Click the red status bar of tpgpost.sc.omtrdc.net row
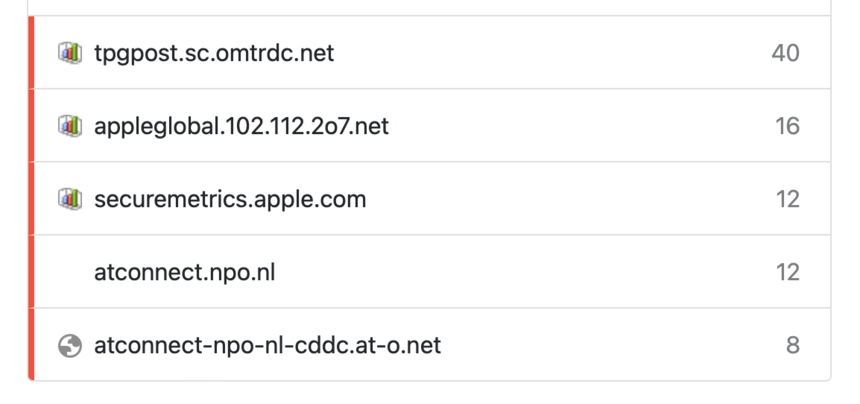 [31, 52]
